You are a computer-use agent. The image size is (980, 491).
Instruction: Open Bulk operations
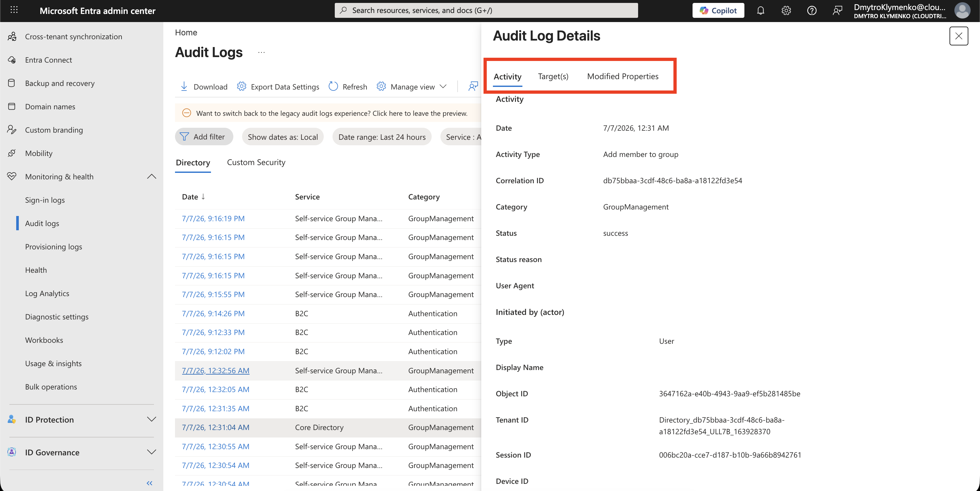[51, 387]
